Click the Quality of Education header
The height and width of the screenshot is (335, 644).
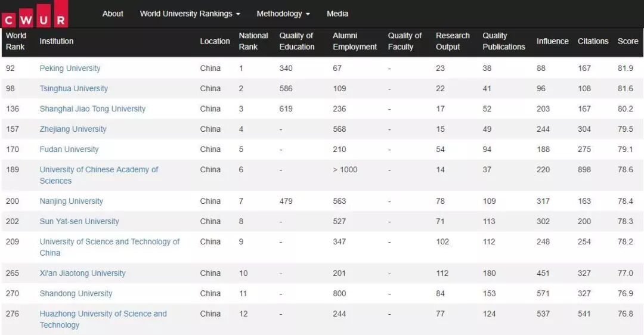pos(296,41)
